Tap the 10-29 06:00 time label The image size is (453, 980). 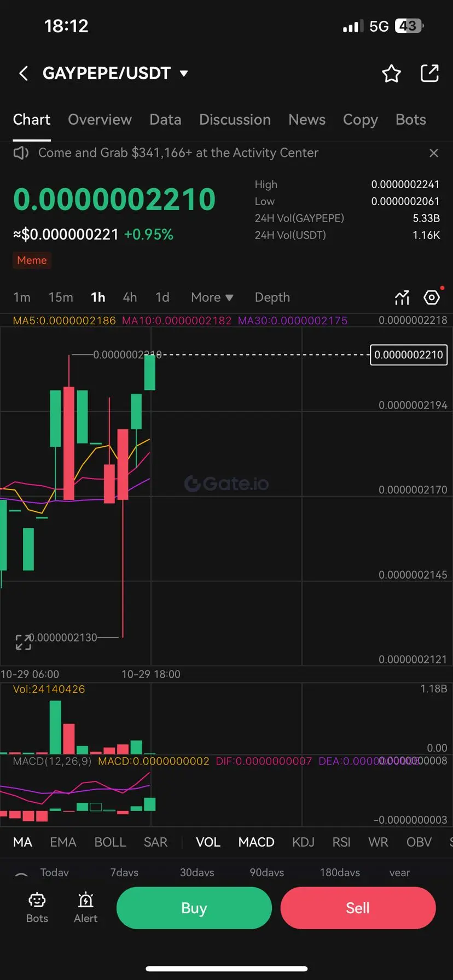pos(30,674)
